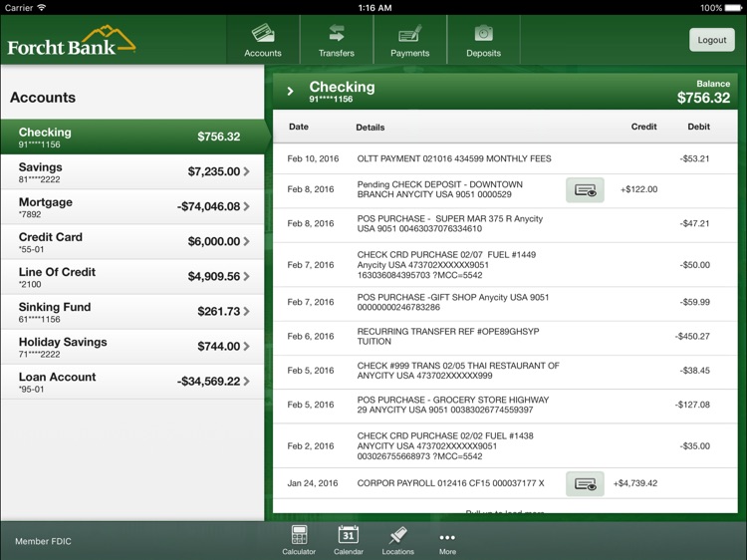Select the Mortgage account name

coord(46,202)
